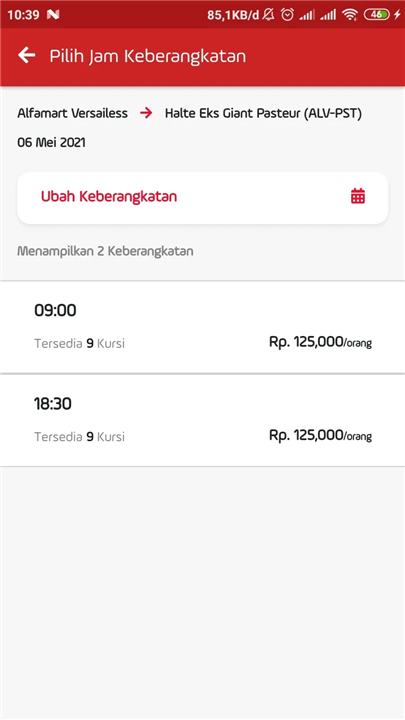Tap the muted bell notification icon
This screenshot has width=405, height=720.
268,15
